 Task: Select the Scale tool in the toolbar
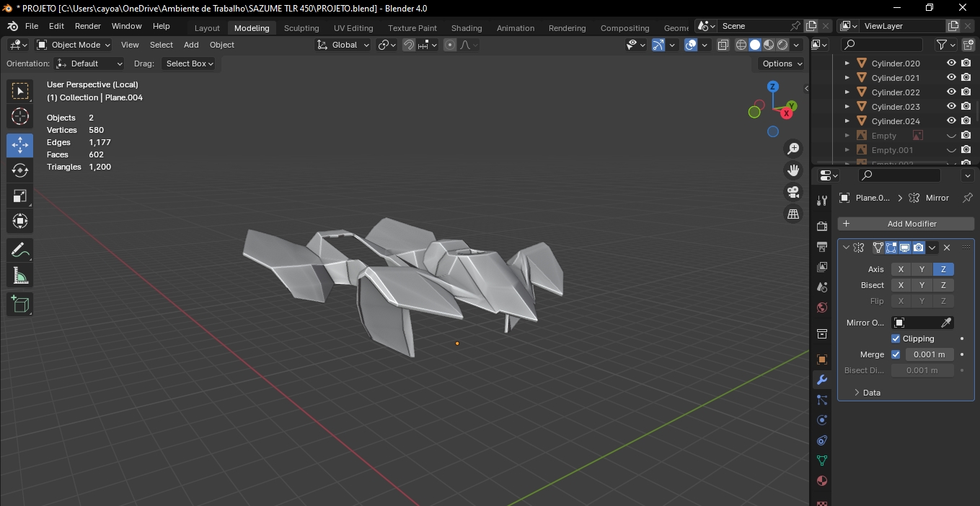coord(20,196)
